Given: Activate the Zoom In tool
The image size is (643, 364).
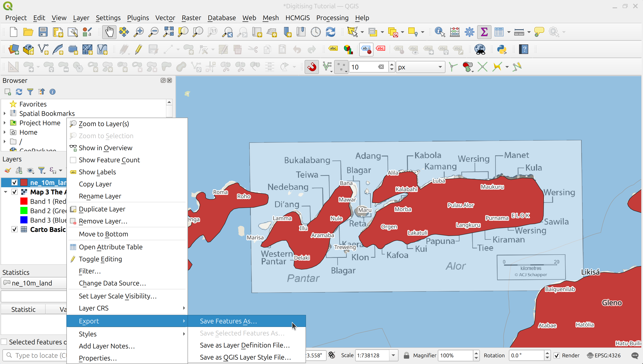Looking at the screenshot, I should [138, 32].
